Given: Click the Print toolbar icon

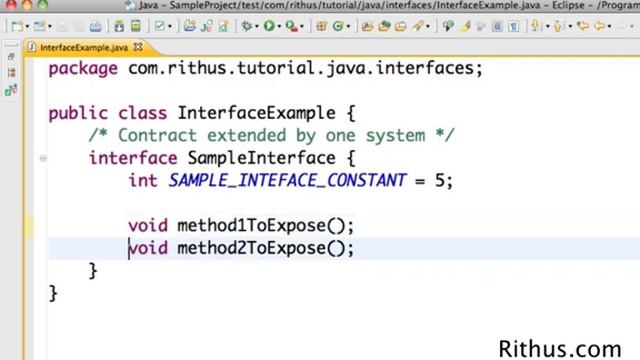Looking at the screenshot, I should click(x=96, y=27).
